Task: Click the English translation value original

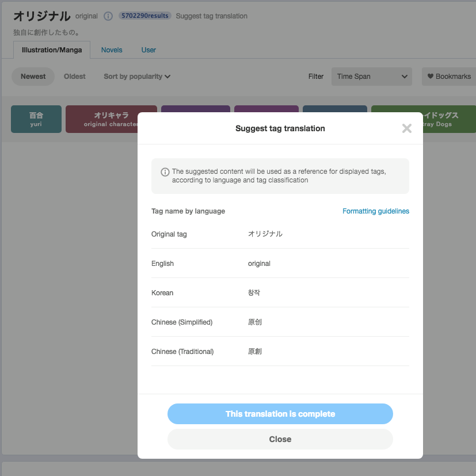Action: (259, 264)
